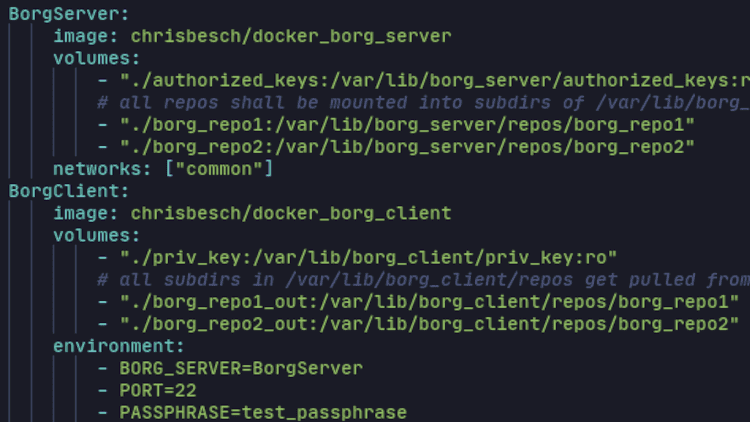Click the borg_repo1 server volume string
750x422 pixels.
tap(407, 124)
